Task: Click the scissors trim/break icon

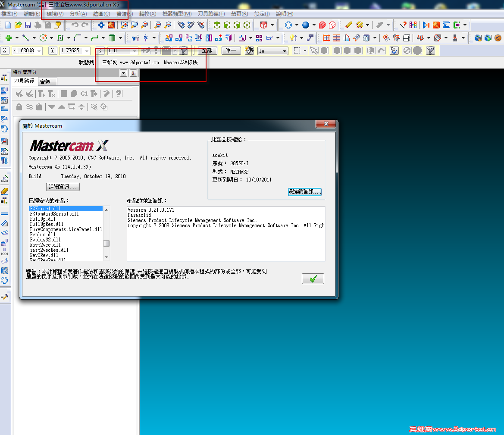Action: (135, 38)
